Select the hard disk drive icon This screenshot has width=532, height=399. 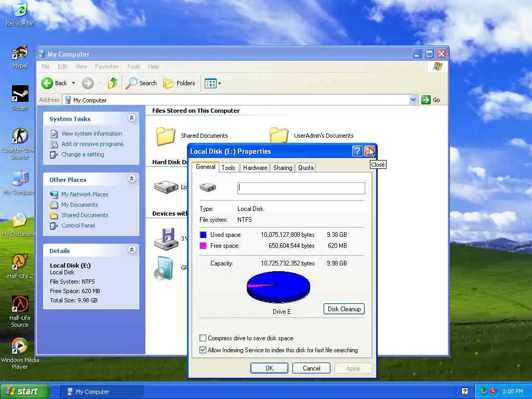point(166,187)
